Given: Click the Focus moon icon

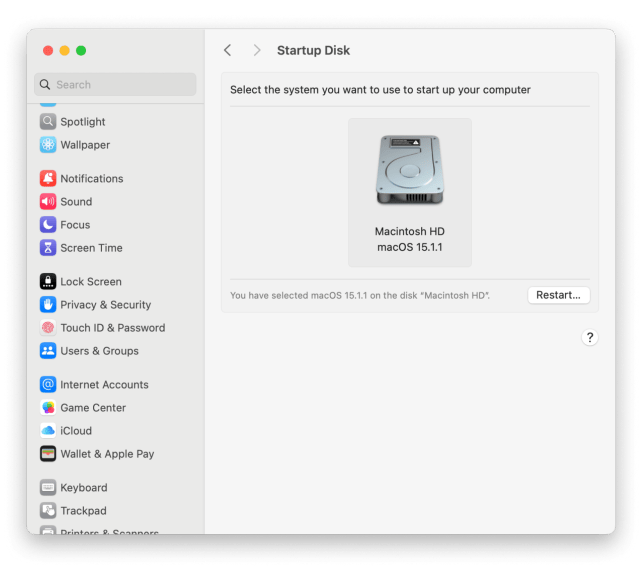Looking at the screenshot, I should tap(48, 225).
